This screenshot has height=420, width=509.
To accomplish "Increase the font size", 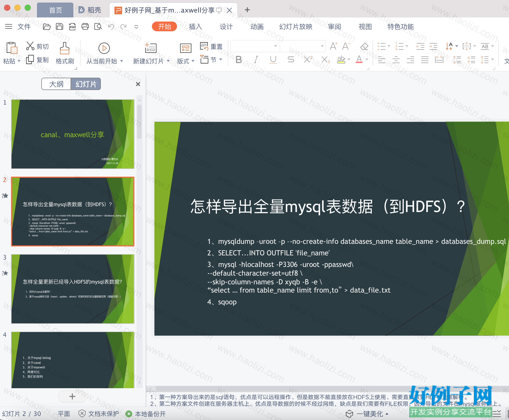I will click(334, 46).
